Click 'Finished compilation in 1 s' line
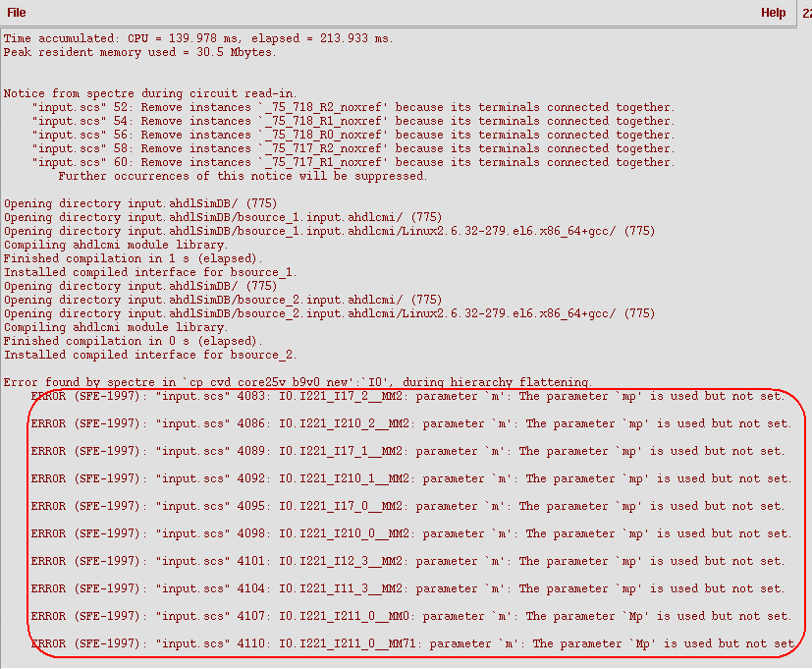This screenshot has height=669, width=812. tap(123, 258)
